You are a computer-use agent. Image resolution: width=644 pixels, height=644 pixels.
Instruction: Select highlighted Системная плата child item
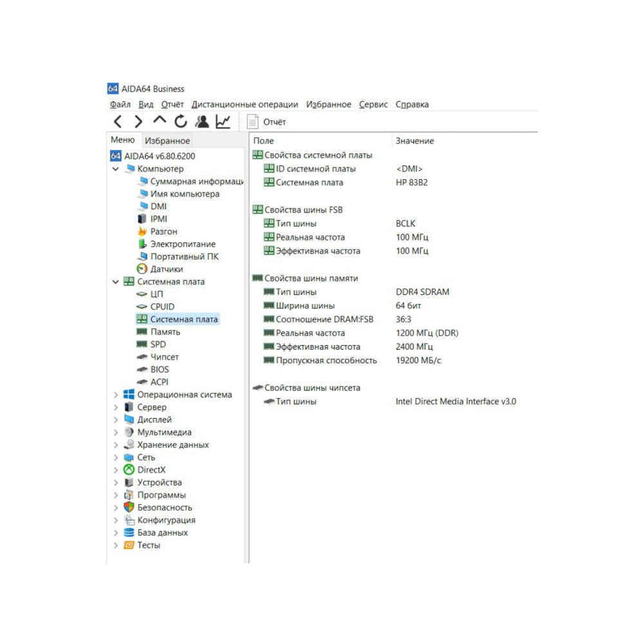(178, 319)
